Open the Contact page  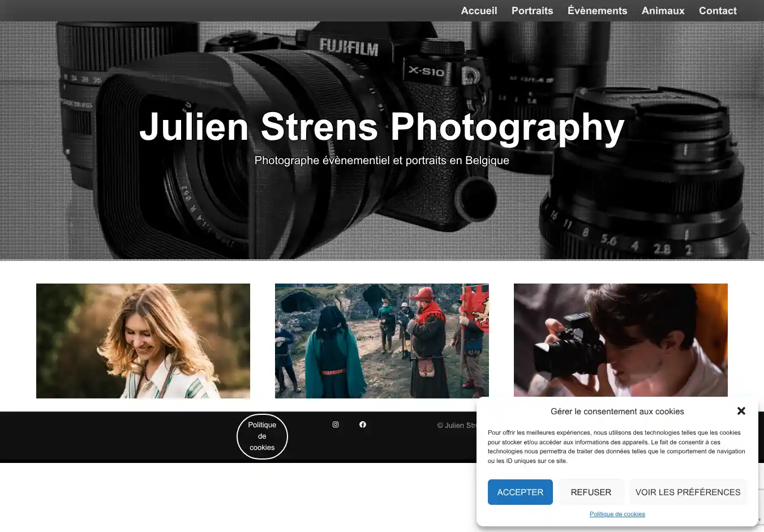coord(717,11)
